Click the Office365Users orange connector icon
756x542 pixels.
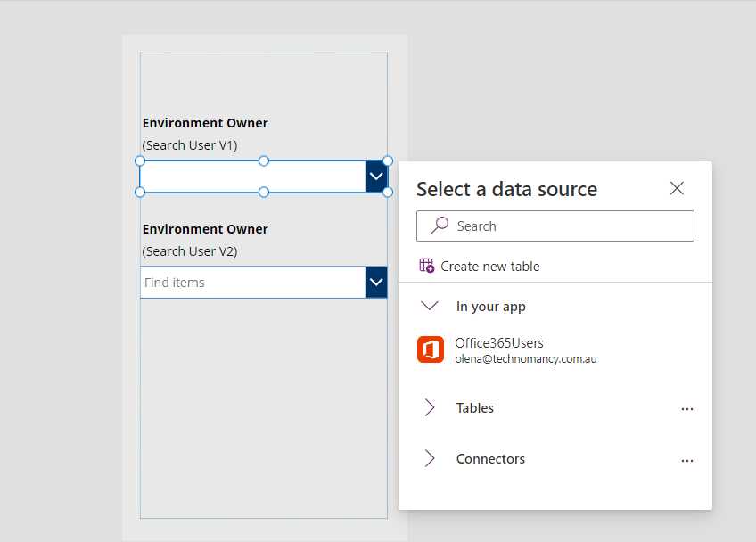pyautogui.click(x=431, y=350)
